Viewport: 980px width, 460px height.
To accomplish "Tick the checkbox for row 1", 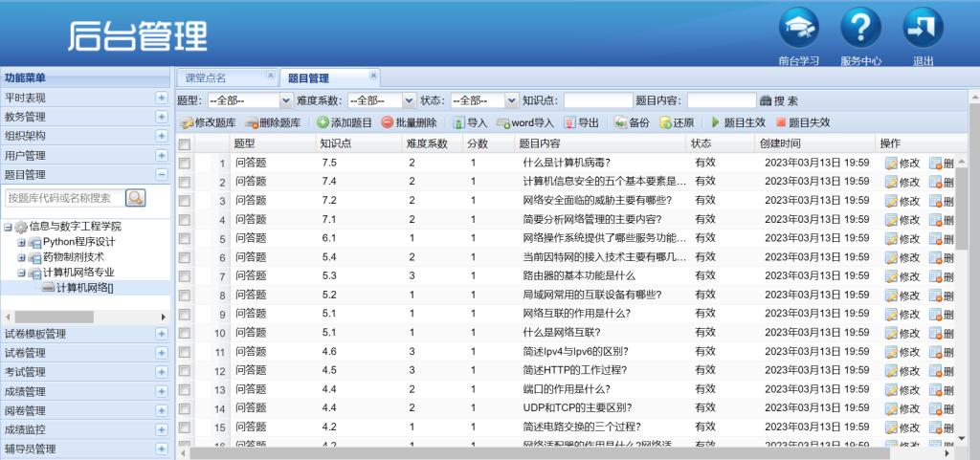I will tap(185, 163).
